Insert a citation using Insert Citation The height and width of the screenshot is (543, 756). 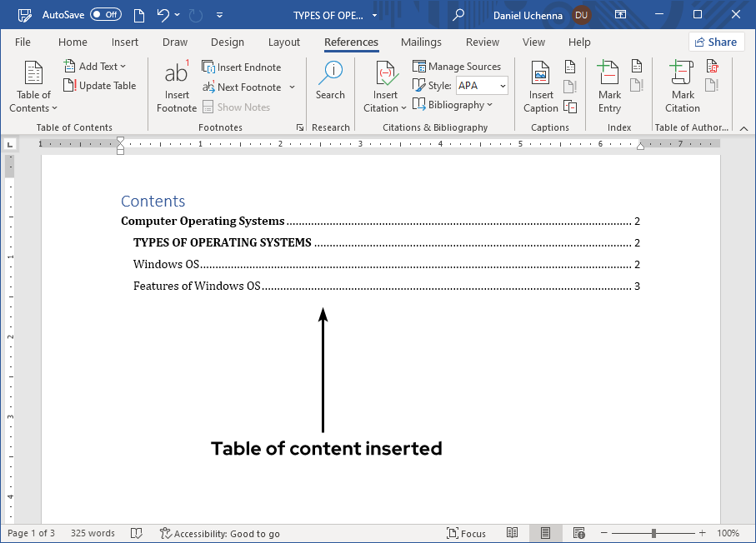pyautogui.click(x=384, y=85)
